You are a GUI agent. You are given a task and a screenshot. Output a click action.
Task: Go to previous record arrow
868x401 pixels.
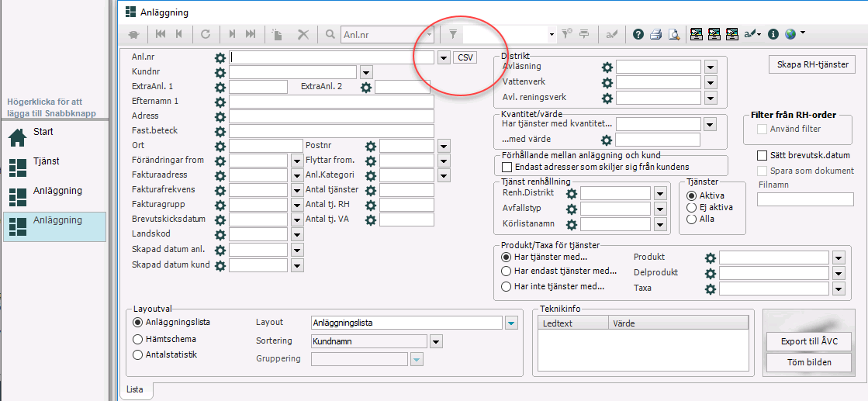[x=179, y=34]
